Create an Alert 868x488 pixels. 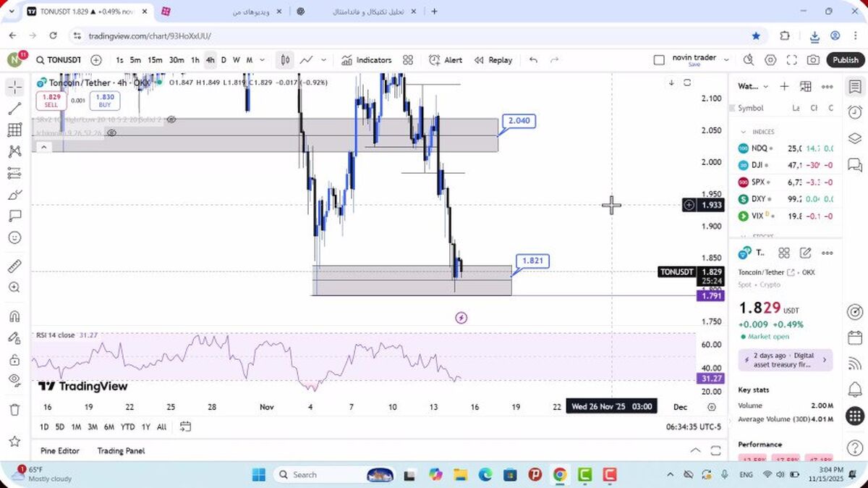click(x=446, y=60)
